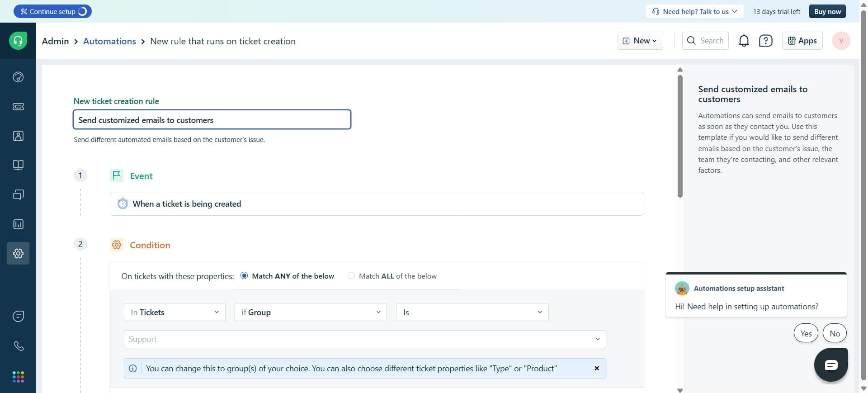
Task: Open the Analytics reports icon in sidebar
Action: click(18, 224)
